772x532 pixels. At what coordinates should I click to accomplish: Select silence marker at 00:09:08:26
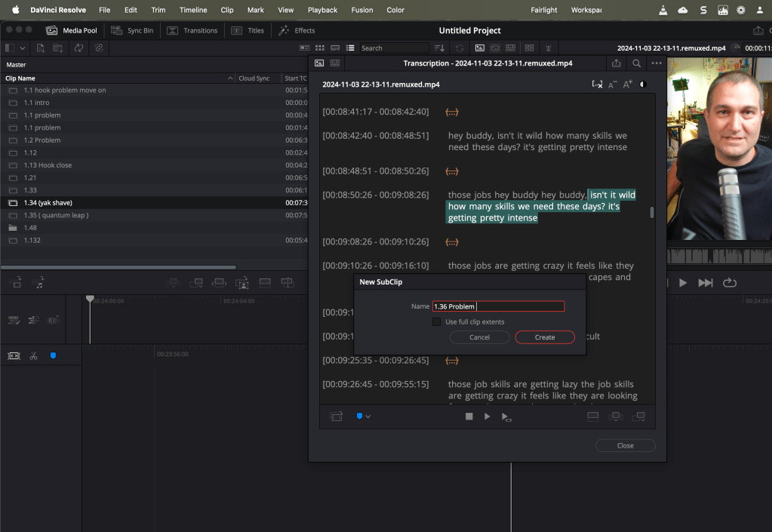pos(451,242)
